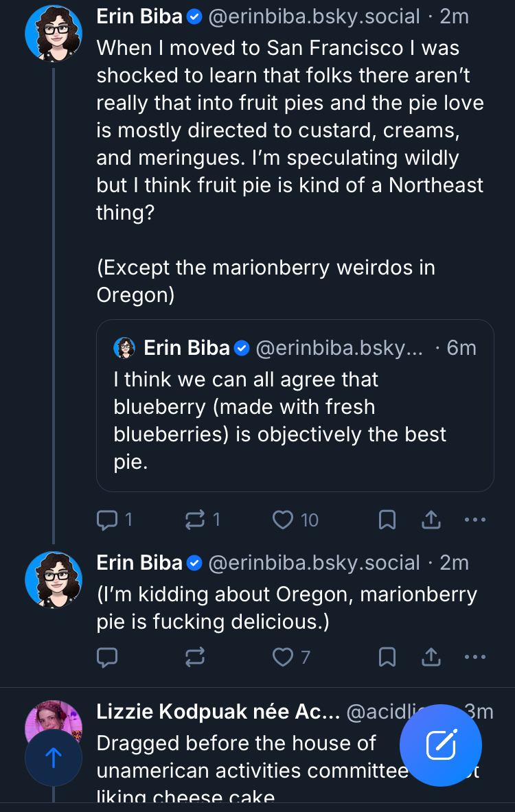The image size is (515, 812).
Task: Bookmark the San Francisco pie post
Action: [x=387, y=520]
